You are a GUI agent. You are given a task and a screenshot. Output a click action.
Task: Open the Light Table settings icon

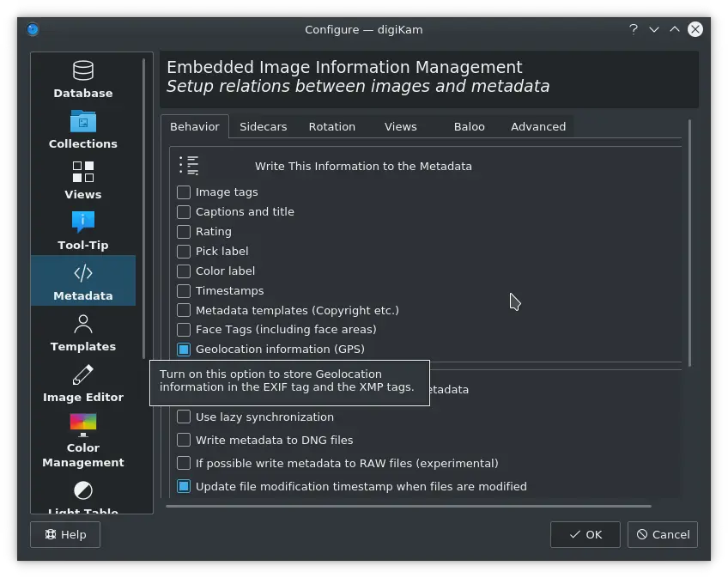pyautogui.click(x=82, y=490)
